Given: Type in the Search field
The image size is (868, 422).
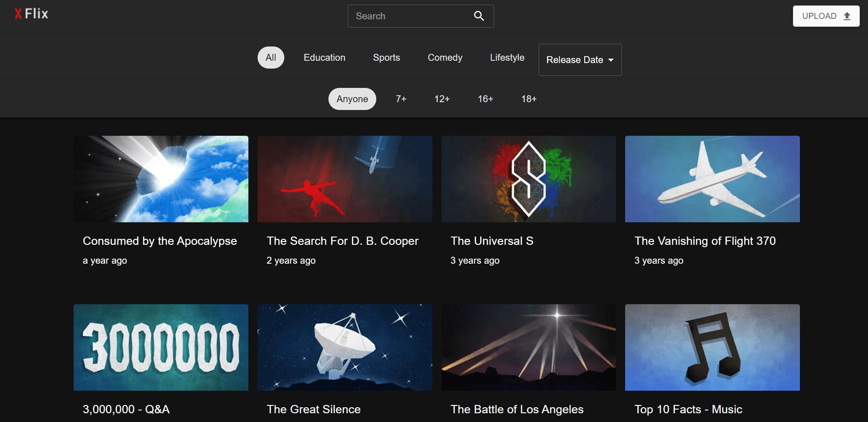Looking at the screenshot, I should point(409,16).
